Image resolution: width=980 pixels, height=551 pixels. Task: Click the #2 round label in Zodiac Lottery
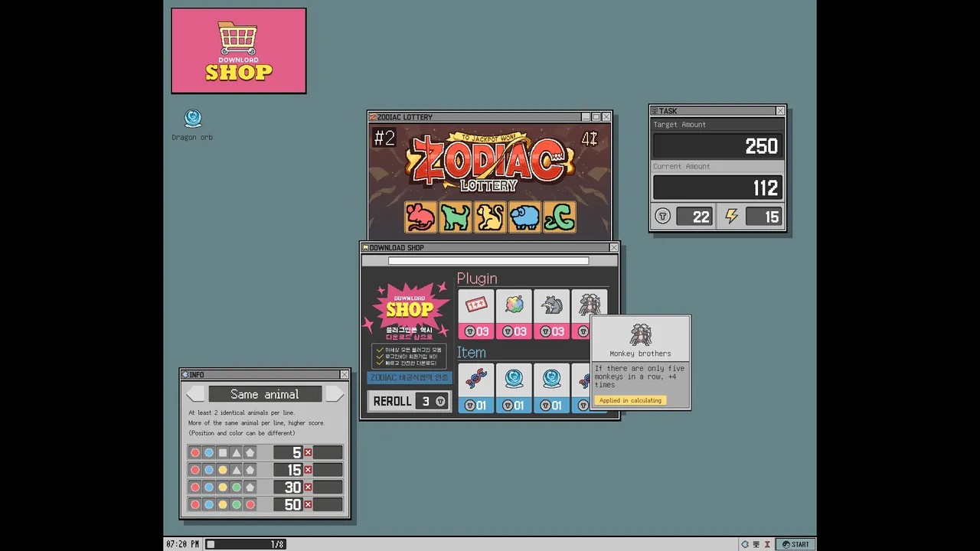pyautogui.click(x=384, y=138)
